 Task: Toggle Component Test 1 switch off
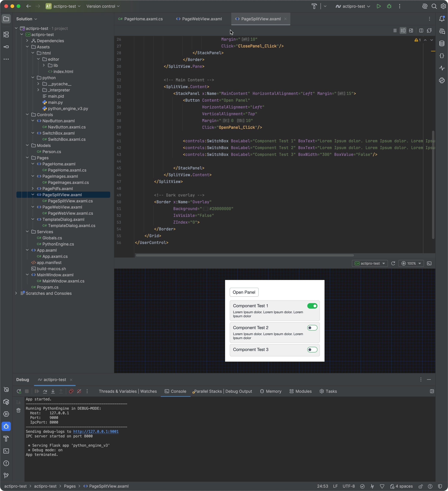point(312,306)
